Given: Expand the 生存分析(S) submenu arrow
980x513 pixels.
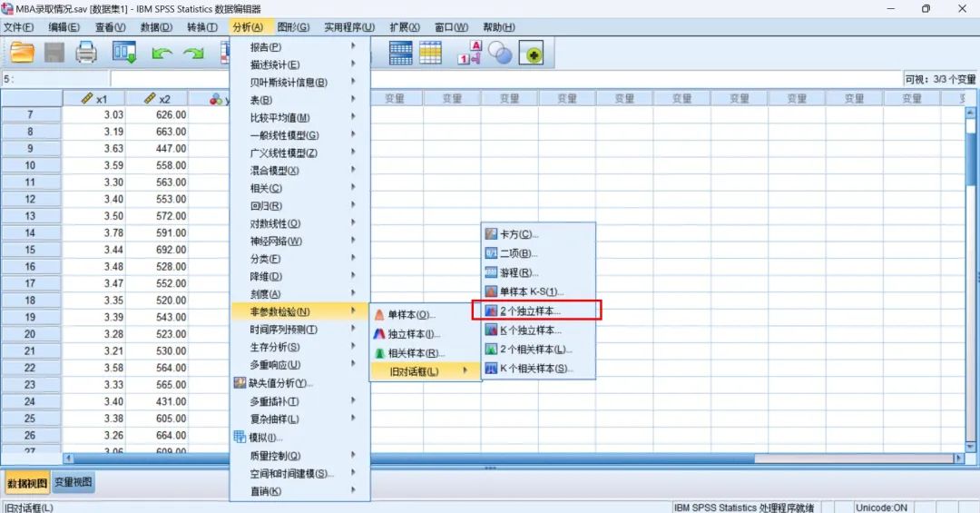Looking at the screenshot, I should point(353,347).
